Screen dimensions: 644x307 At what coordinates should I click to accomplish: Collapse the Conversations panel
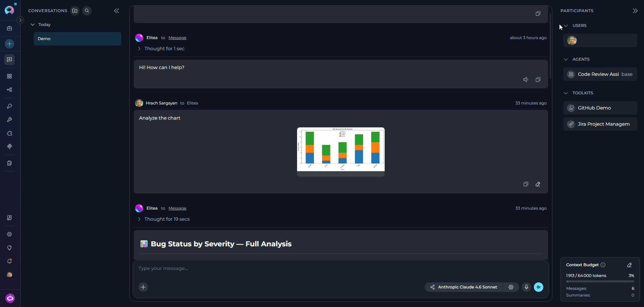[117, 11]
